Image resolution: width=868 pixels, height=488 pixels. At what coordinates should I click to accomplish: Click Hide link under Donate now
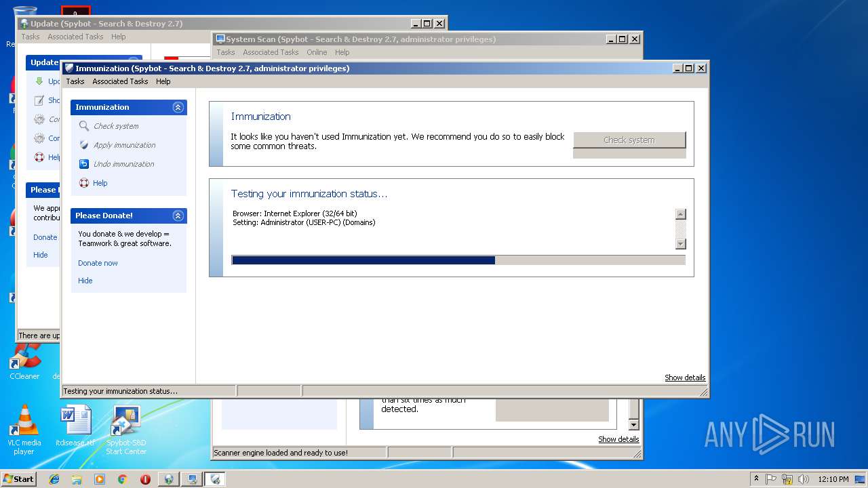click(85, 281)
